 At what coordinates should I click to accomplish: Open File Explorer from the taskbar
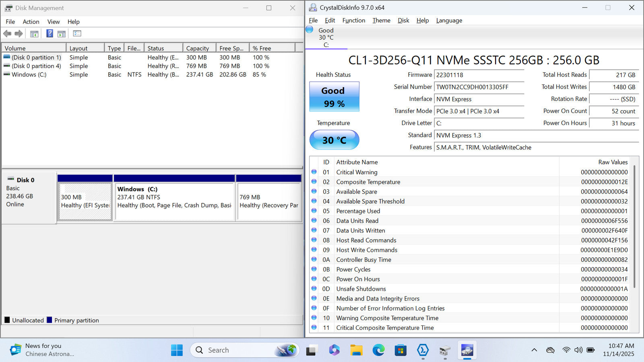[x=356, y=350]
